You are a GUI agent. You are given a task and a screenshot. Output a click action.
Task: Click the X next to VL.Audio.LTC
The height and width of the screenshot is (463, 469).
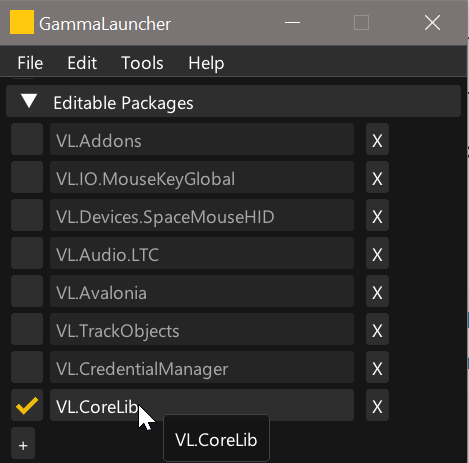pos(377,253)
